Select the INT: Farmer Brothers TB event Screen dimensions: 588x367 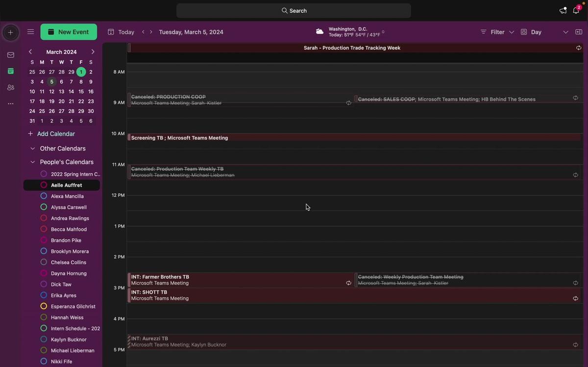[x=240, y=280]
